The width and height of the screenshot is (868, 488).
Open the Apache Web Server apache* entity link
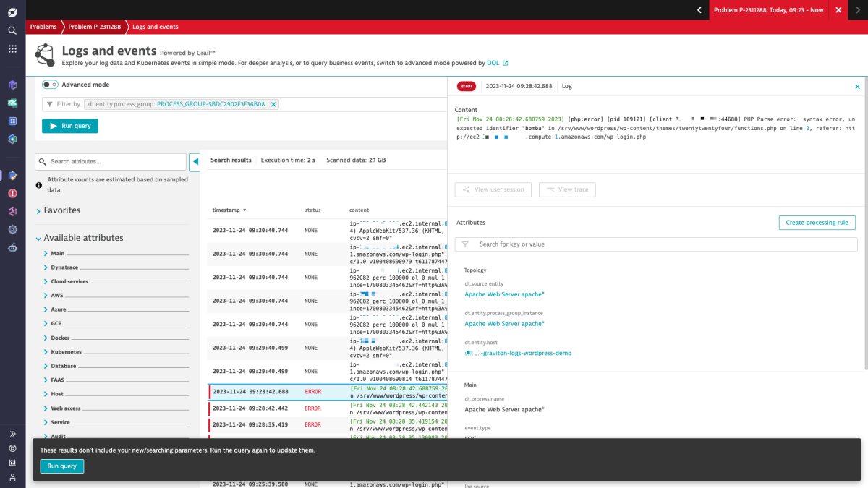[x=504, y=294]
